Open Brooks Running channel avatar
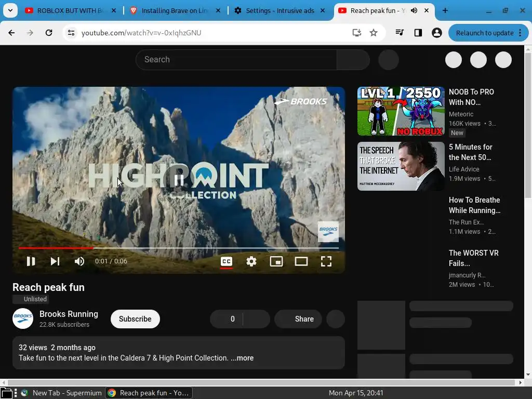This screenshot has height=399, width=532. click(x=23, y=318)
